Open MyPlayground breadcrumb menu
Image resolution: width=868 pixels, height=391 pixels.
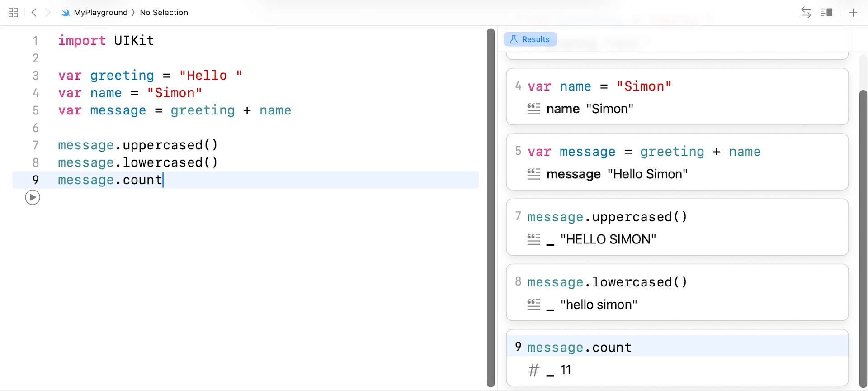pyautogui.click(x=100, y=13)
